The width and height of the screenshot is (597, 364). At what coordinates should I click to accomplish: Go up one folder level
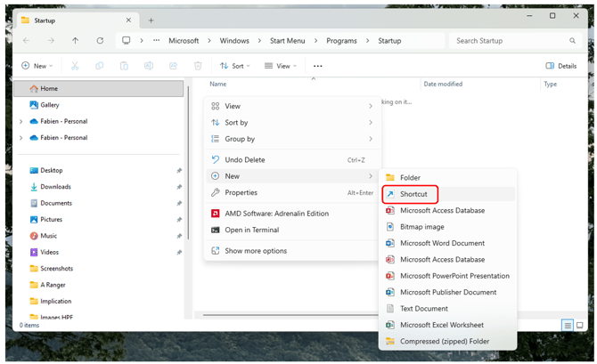[x=75, y=40]
